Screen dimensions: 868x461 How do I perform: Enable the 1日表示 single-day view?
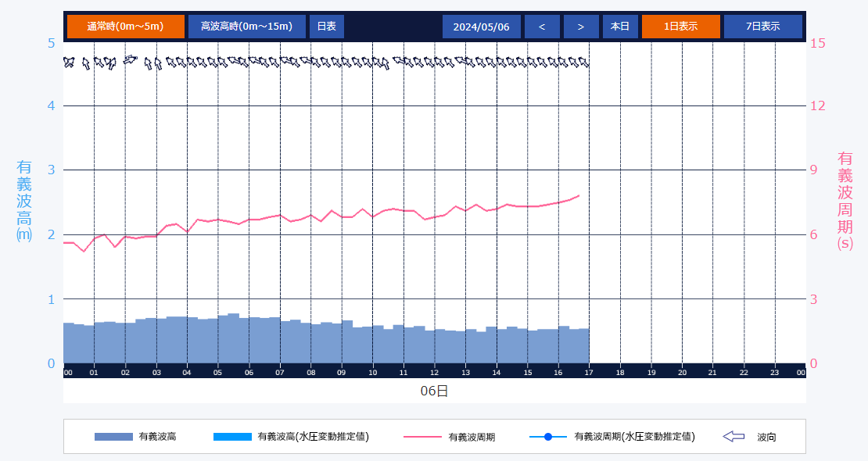click(680, 27)
